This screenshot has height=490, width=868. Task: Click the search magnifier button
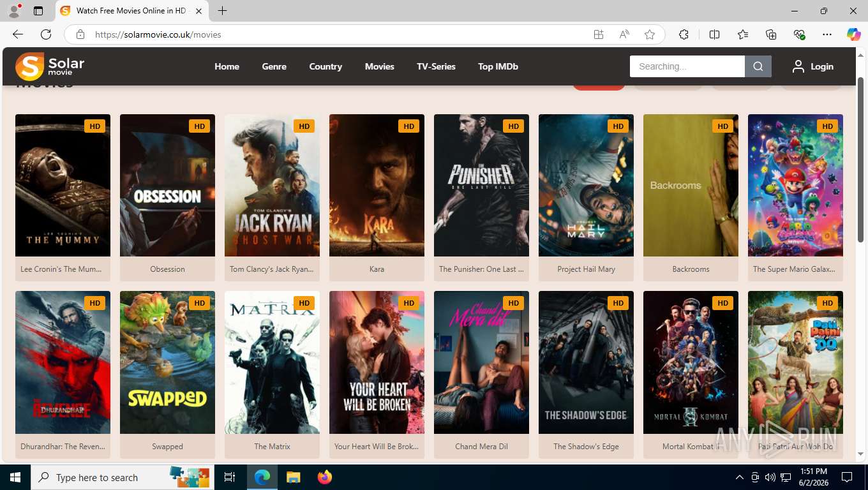coord(758,66)
